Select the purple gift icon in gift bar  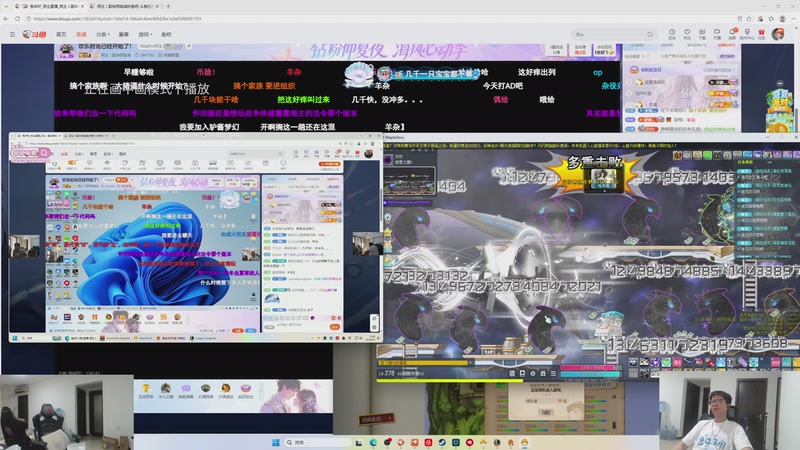point(186,390)
